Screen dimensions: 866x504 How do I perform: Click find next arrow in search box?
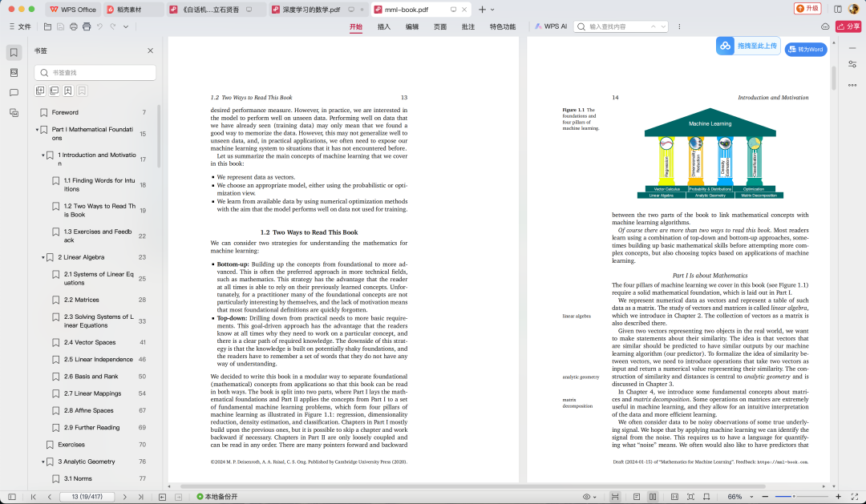point(663,26)
